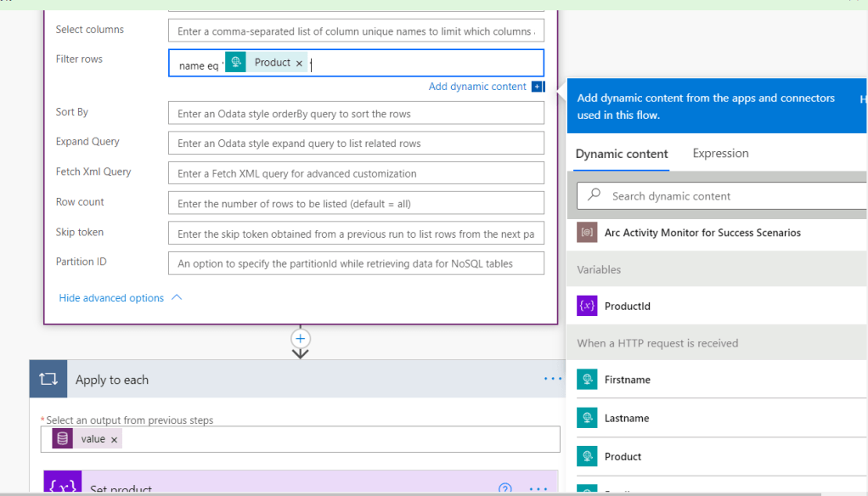Remove the value token from output field
Screen dimensions: 868x496
click(x=115, y=439)
